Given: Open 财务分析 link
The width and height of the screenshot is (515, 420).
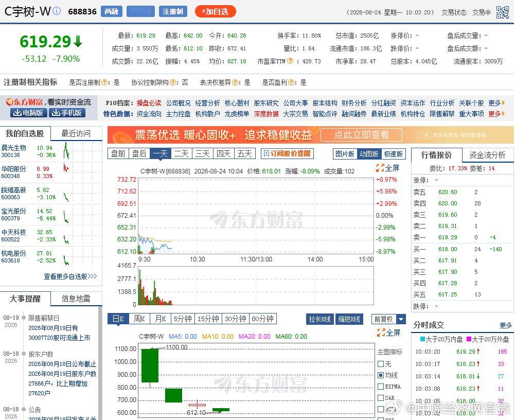Looking at the screenshot, I should [x=354, y=103].
